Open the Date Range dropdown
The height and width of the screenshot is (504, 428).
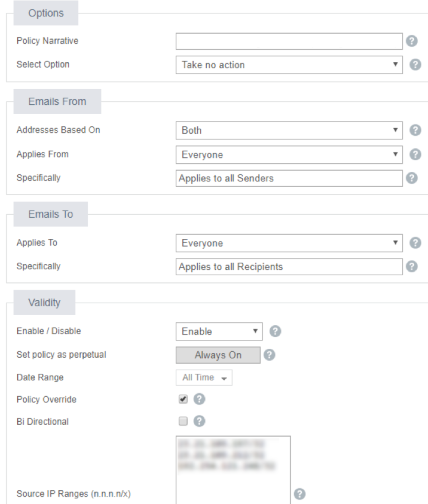click(204, 377)
